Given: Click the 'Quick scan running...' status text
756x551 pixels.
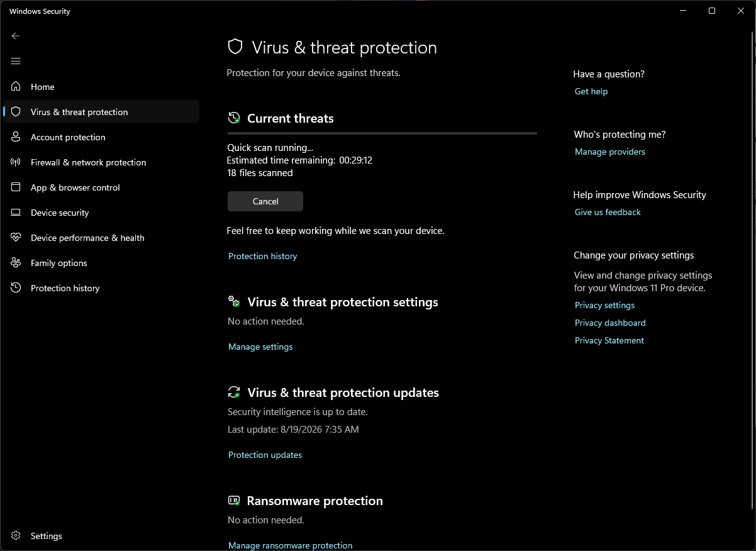Looking at the screenshot, I should (270, 148).
